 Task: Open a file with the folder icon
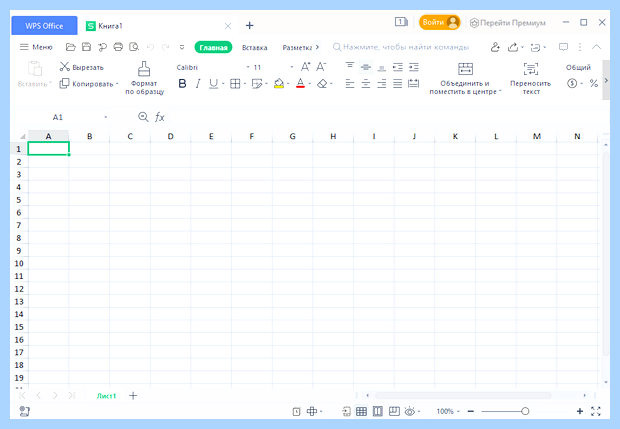click(x=70, y=47)
